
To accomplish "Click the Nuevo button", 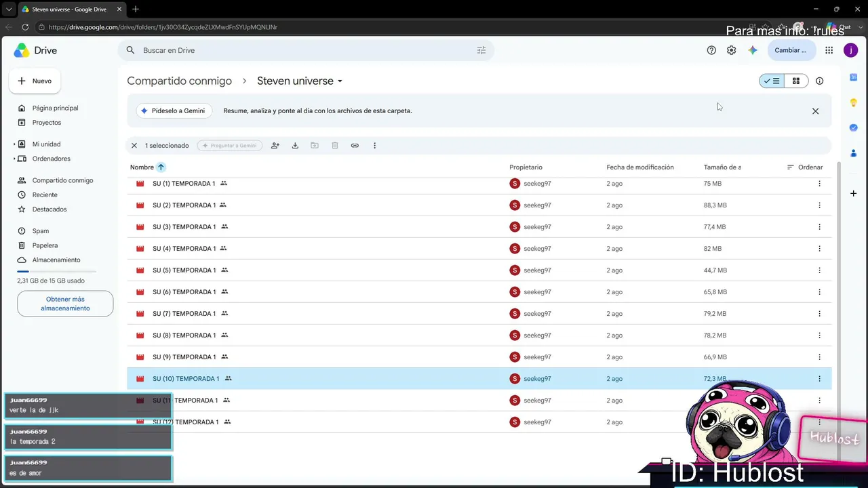I will (35, 81).
